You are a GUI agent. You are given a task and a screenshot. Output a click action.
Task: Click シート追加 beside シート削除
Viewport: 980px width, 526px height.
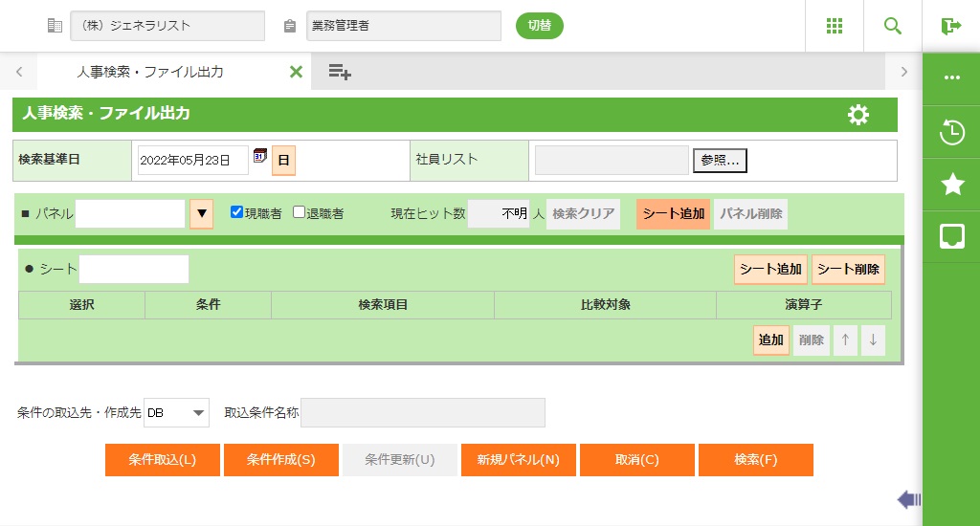point(770,270)
